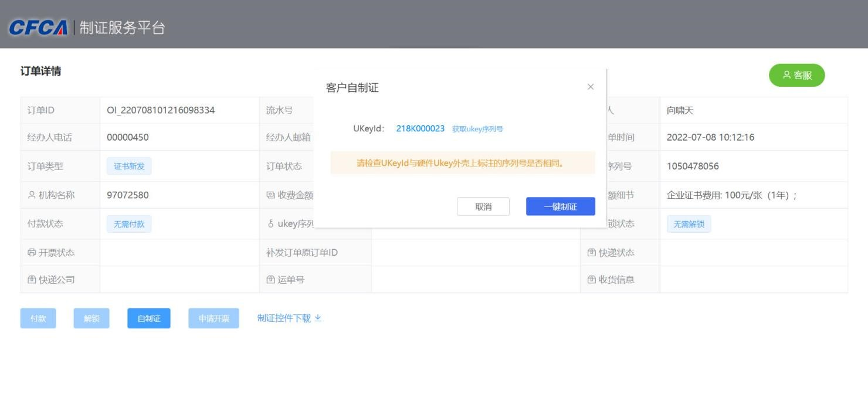This screenshot has width=868, height=394.
Task: Click the 订单详情 heading
Action: pyautogui.click(x=40, y=71)
